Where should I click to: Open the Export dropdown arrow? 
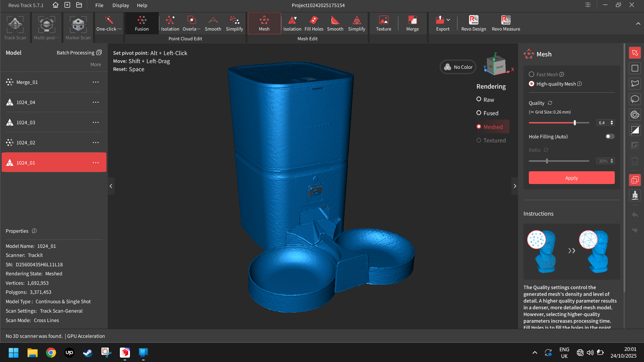(448, 20)
